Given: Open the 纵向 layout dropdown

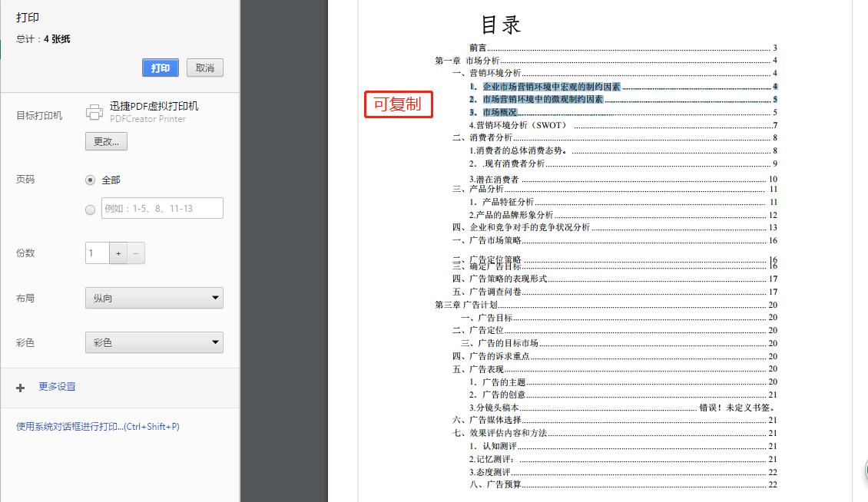Looking at the screenshot, I should coord(154,298).
